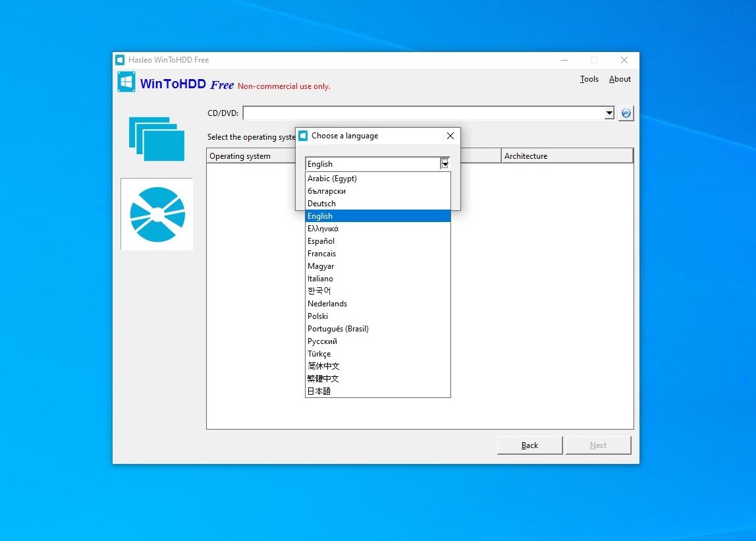Pick Polski from the language list

(x=378, y=316)
